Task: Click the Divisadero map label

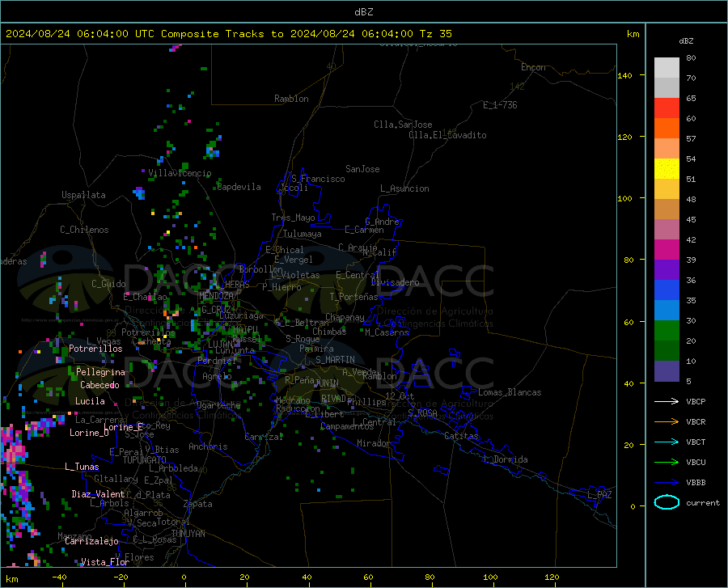Action: pyautogui.click(x=395, y=282)
